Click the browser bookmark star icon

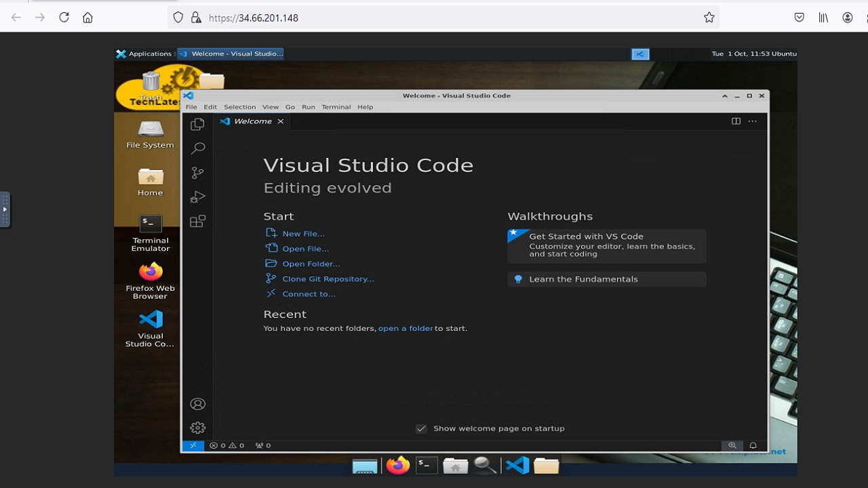click(709, 18)
